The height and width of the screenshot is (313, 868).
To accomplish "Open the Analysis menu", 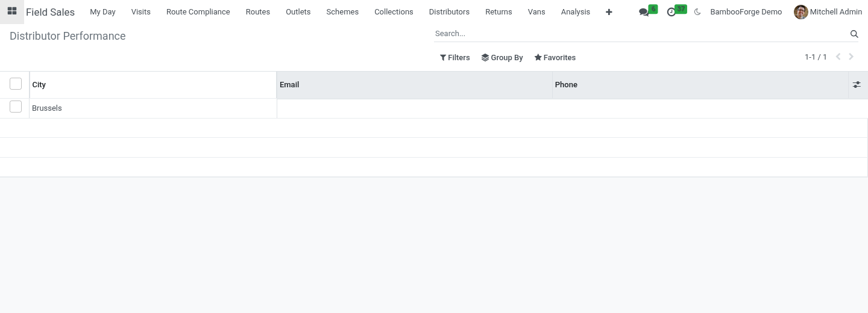I will tap(576, 12).
